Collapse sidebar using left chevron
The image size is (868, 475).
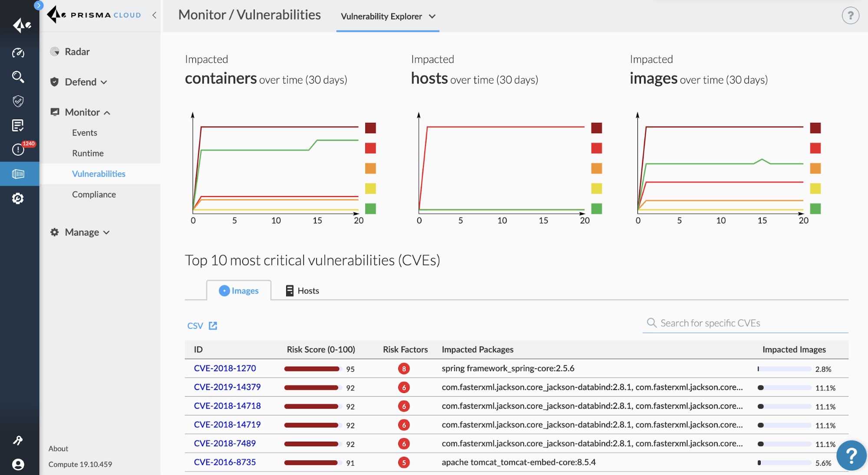tap(154, 15)
